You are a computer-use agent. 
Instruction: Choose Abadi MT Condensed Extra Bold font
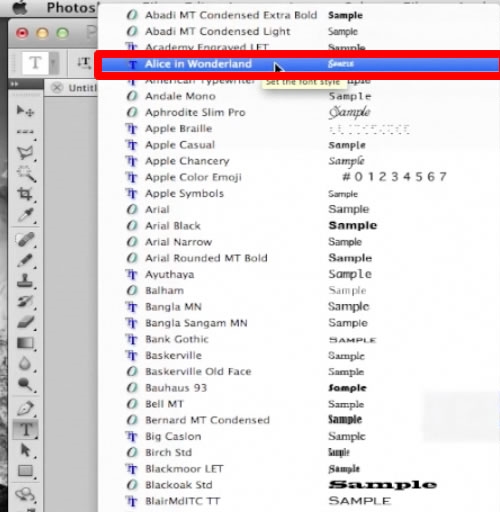click(x=231, y=15)
